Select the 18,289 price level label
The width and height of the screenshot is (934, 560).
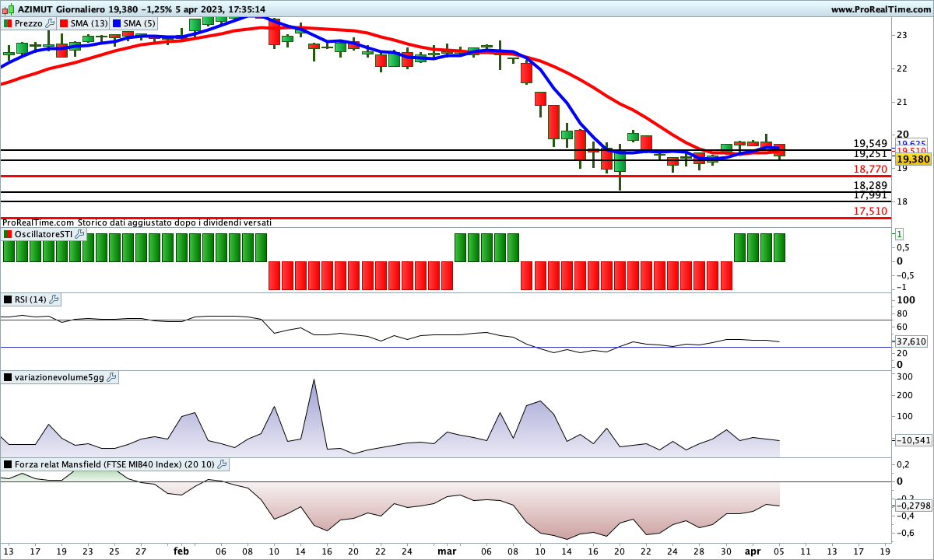pyautogui.click(x=871, y=186)
